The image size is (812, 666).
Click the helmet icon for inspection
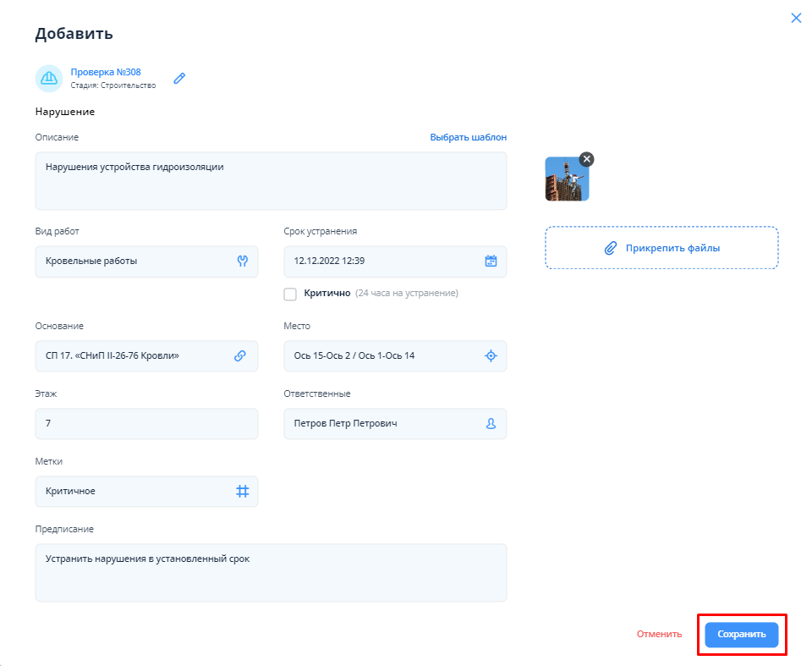(49, 79)
